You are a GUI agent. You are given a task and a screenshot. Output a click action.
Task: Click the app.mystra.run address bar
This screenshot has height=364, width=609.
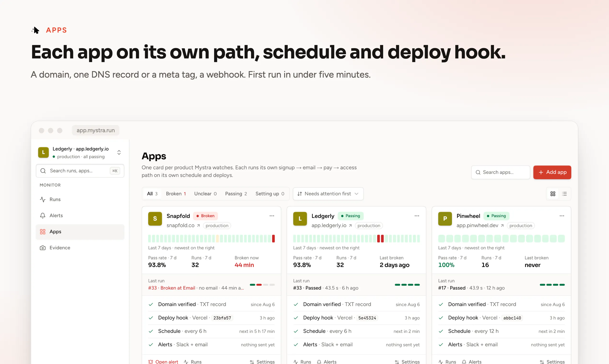coord(95,130)
